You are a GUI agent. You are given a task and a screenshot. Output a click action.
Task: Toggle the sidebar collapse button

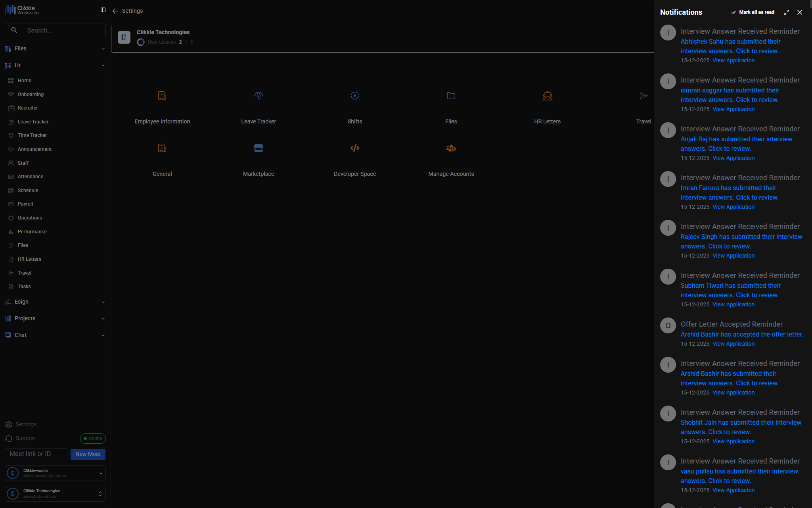coord(103,10)
